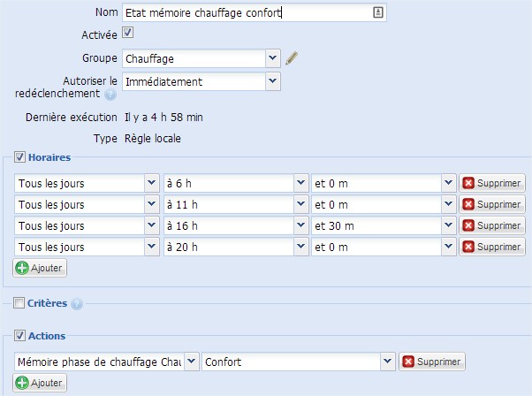Open the 'à 16 h' hour dropdown
Image resolution: width=532 pixels, height=396 pixels.
point(300,225)
